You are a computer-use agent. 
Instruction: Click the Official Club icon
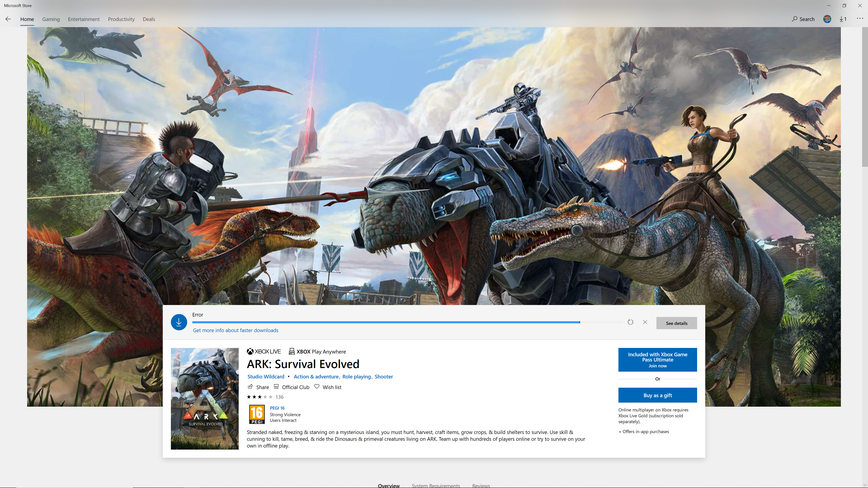tap(276, 387)
